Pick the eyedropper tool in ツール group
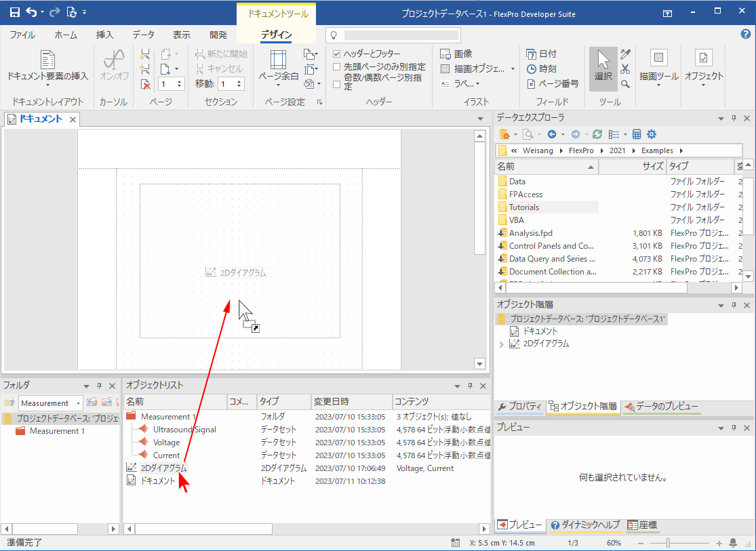 click(625, 54)
